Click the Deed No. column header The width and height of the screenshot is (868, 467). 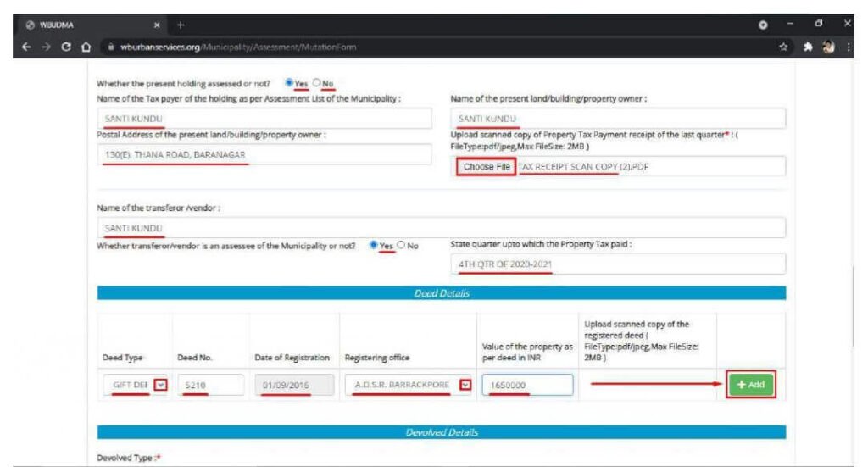(194, 358)
